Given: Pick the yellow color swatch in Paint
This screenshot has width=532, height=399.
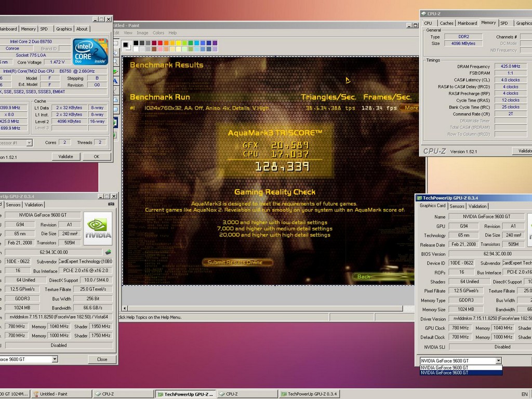Looking at the screenshot, I should (x=178, y=43).
